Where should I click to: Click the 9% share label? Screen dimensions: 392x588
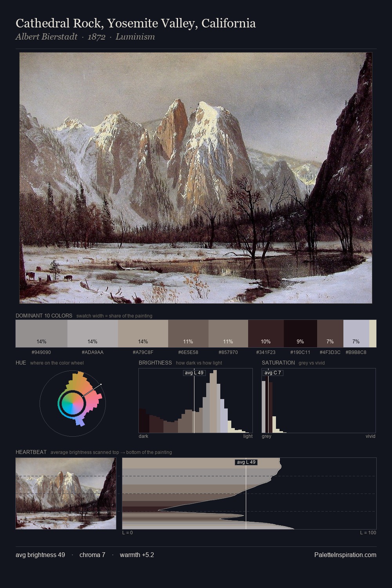click(x=300, y=341)
